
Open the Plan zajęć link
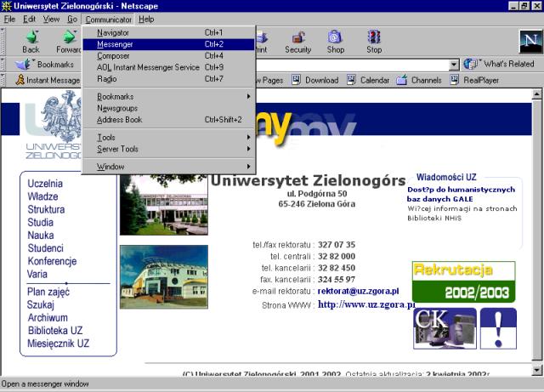click(x=48, y=292)
